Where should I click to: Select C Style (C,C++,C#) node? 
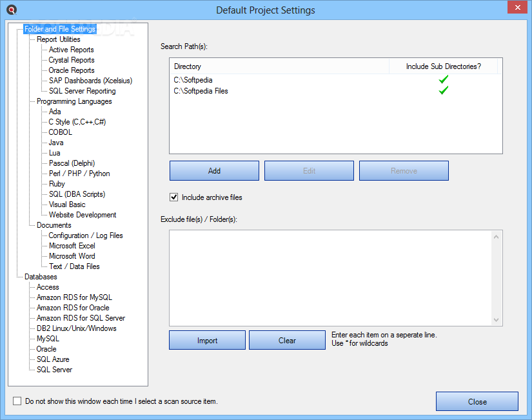point(77,122)
